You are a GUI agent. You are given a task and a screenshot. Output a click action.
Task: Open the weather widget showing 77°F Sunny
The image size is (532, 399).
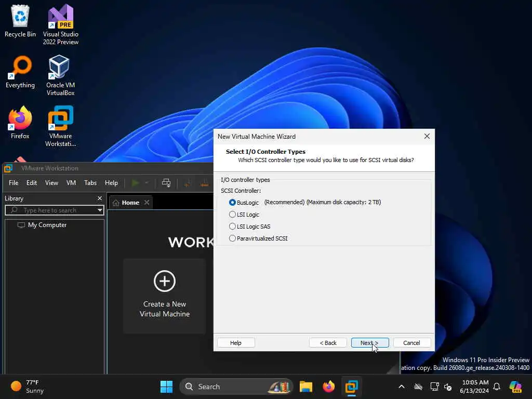pyautogui.click(x=27, y=387)
